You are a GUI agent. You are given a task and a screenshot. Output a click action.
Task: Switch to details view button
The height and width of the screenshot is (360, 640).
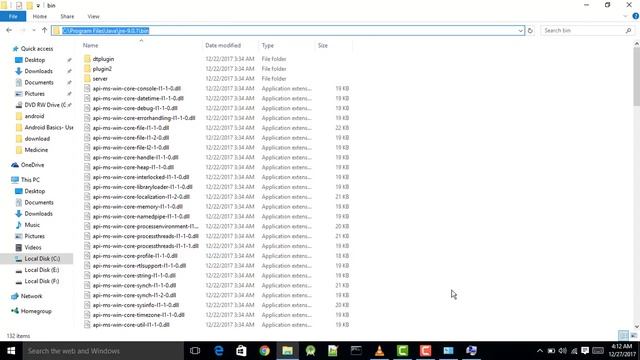pyautogui.click(x=623, y=336)
